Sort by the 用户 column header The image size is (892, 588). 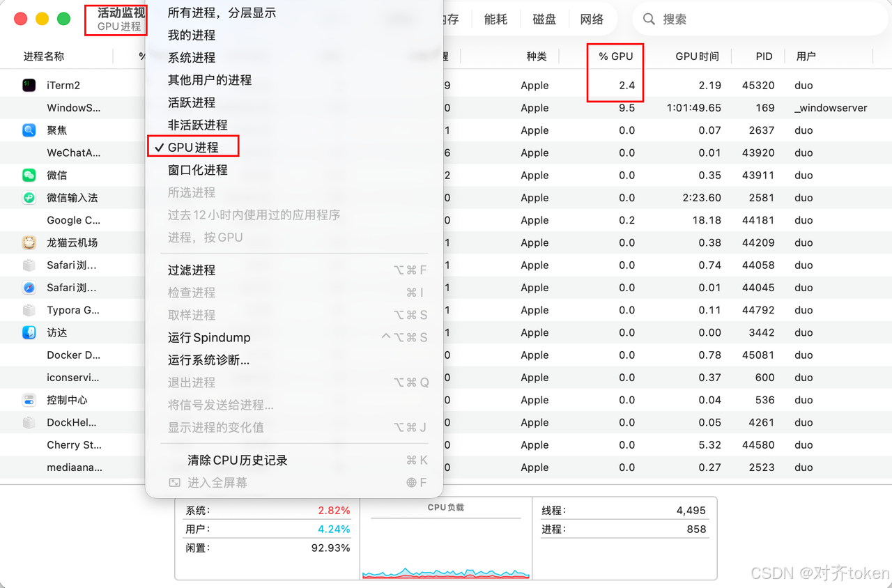pos(806,56)
